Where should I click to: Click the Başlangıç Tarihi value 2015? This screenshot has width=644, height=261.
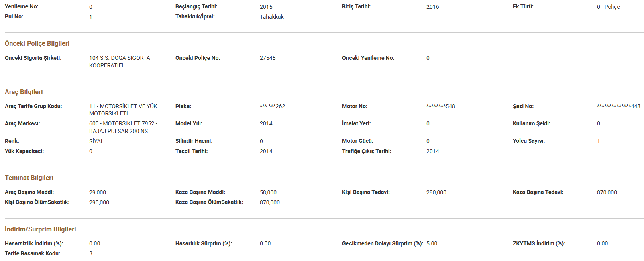pyautogui.click(x=266, y=7)
